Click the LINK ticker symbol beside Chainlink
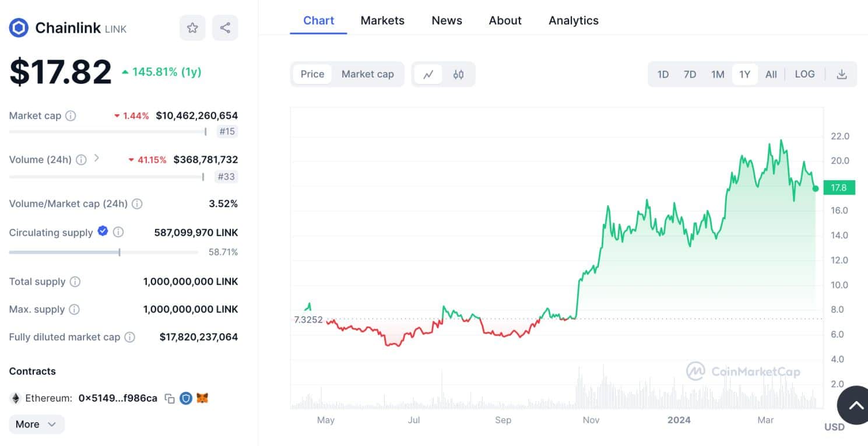The height and width of the screenshot is (446, 868). 115,29
